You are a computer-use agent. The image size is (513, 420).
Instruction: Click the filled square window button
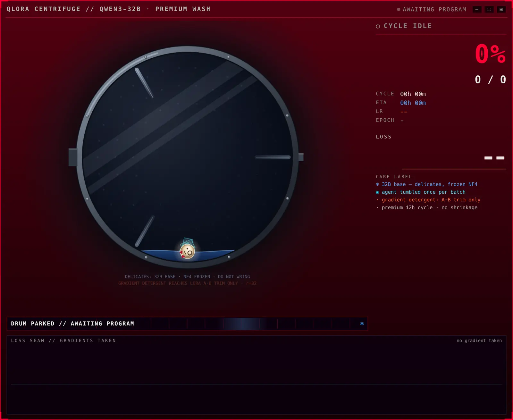(x=501, y=9)
